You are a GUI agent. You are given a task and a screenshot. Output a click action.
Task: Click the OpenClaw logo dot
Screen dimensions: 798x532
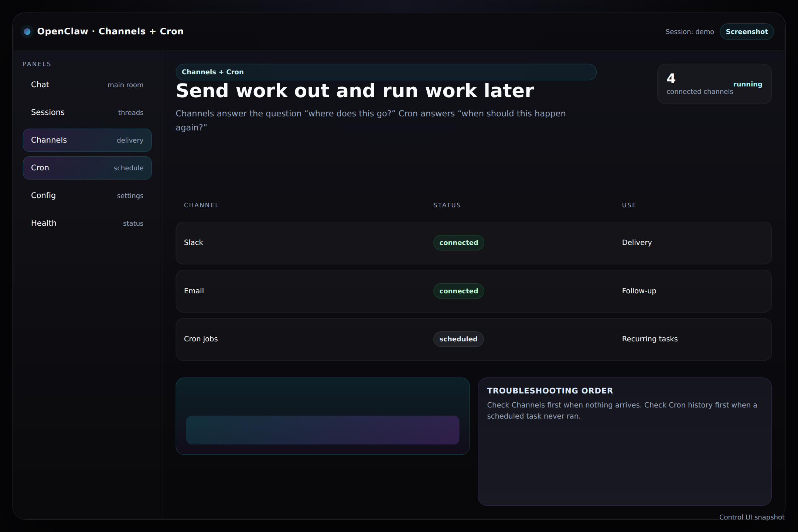pyautogui.click(x=27, y=32)
